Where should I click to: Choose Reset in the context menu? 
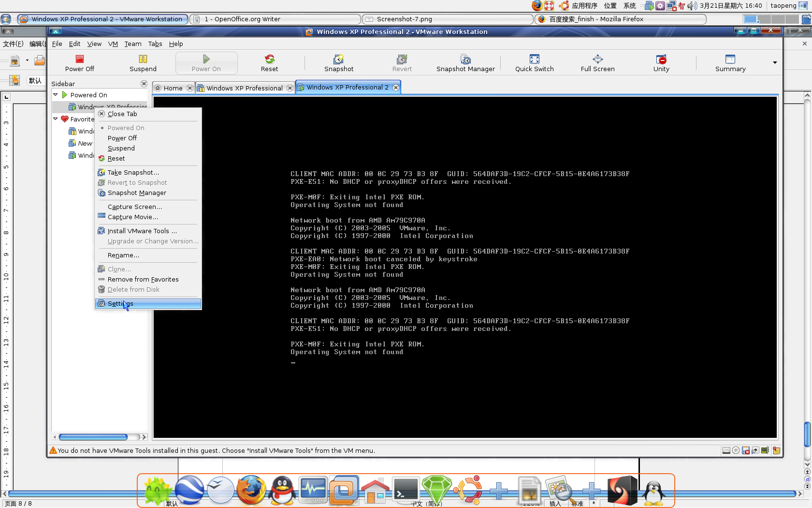tap(148, 158)
